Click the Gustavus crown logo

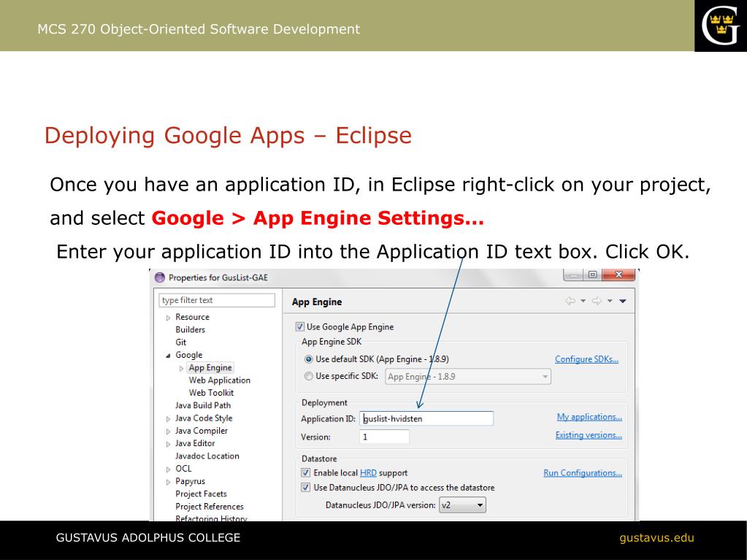tap(720, 26)
